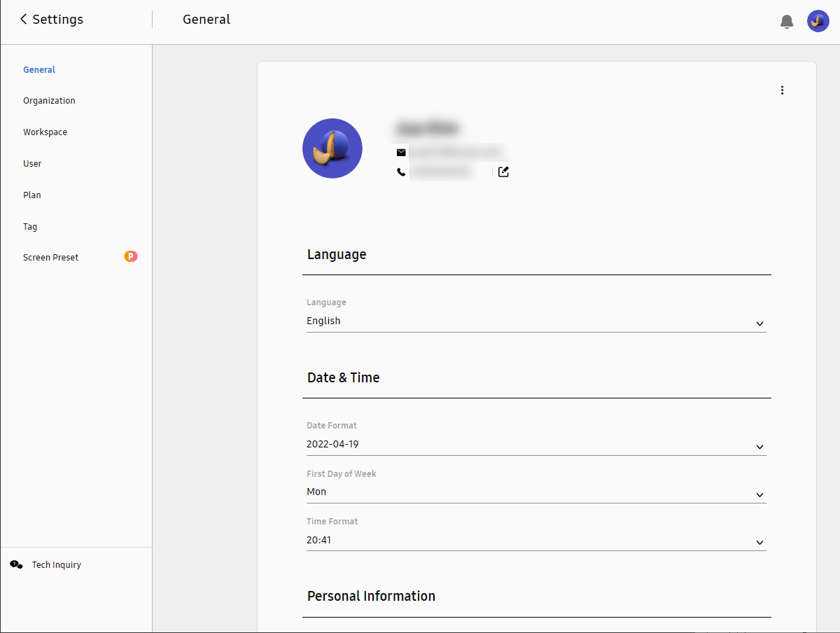
Task: Switch to the Organization settings section
Action: pyautogui.click(x=49, y=100)
